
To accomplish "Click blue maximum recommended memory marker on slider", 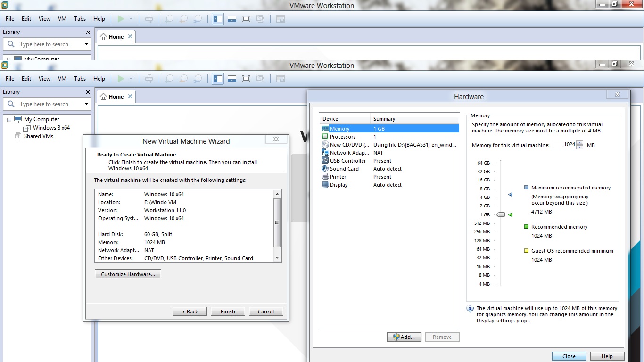I will pos(510,194).
